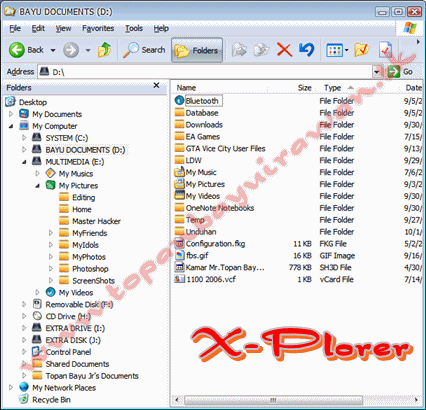Select BAYU DOCUMENTS (D:) drive icon

pyautogui.click(x=37, y=149)
